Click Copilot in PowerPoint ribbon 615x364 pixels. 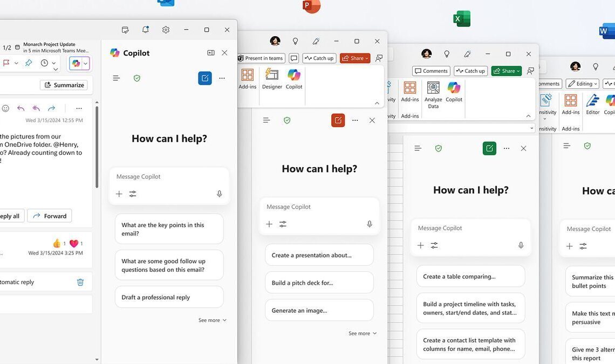click(294, 79)
